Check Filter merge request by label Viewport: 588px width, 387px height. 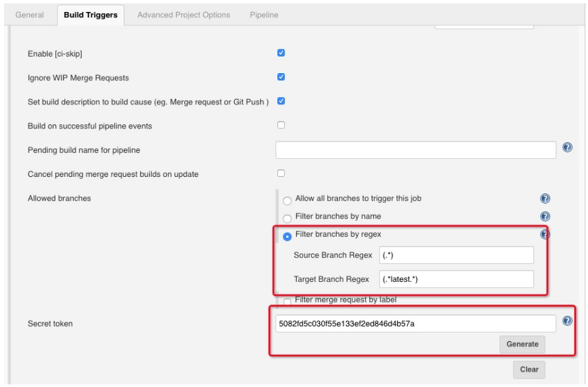287,302
